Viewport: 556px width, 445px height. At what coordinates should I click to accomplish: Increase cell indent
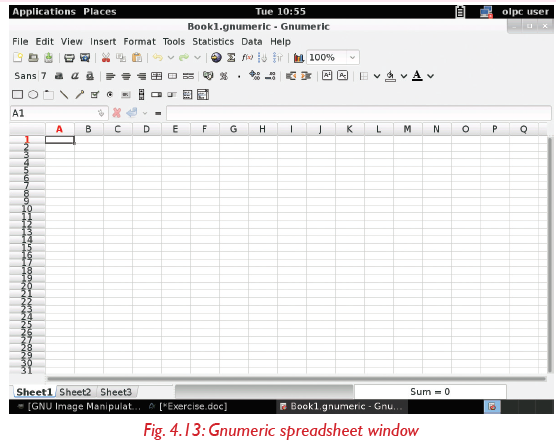[306, 76]
